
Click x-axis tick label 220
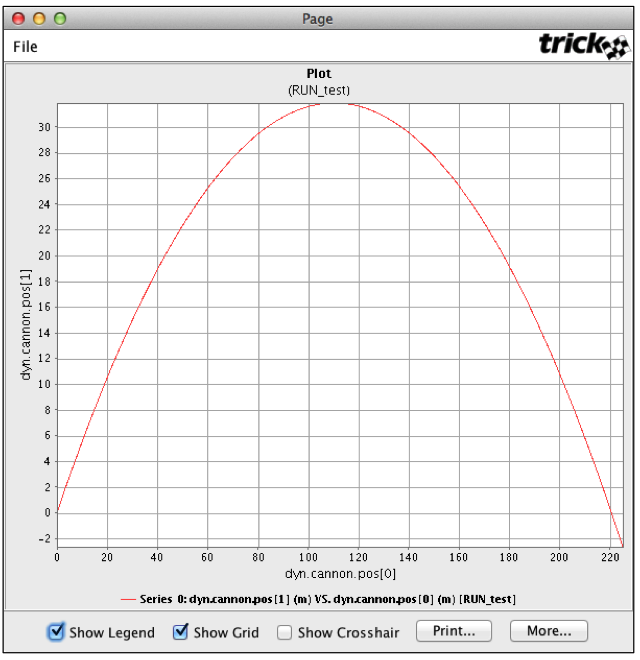(x=610, y=557)
